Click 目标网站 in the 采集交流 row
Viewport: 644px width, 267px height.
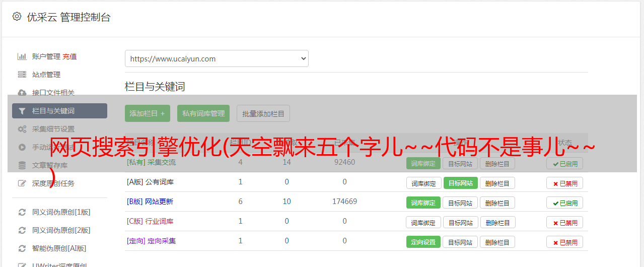pos(460,163)
